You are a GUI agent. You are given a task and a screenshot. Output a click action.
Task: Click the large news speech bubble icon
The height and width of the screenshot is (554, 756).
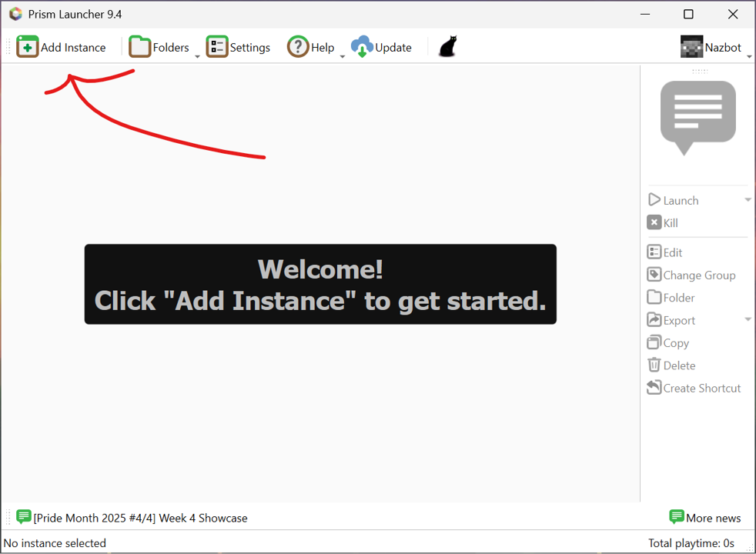pos(697,115)
